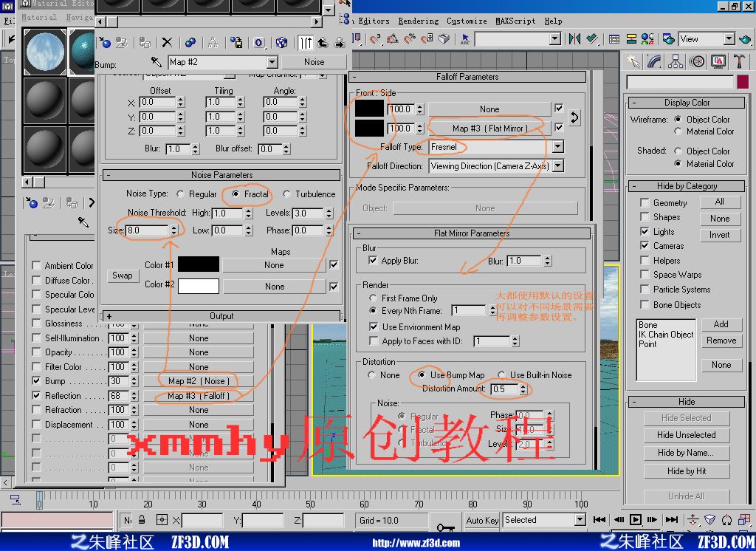
Task: Click selection lock padlock icon
Action: tap(142, 520)
